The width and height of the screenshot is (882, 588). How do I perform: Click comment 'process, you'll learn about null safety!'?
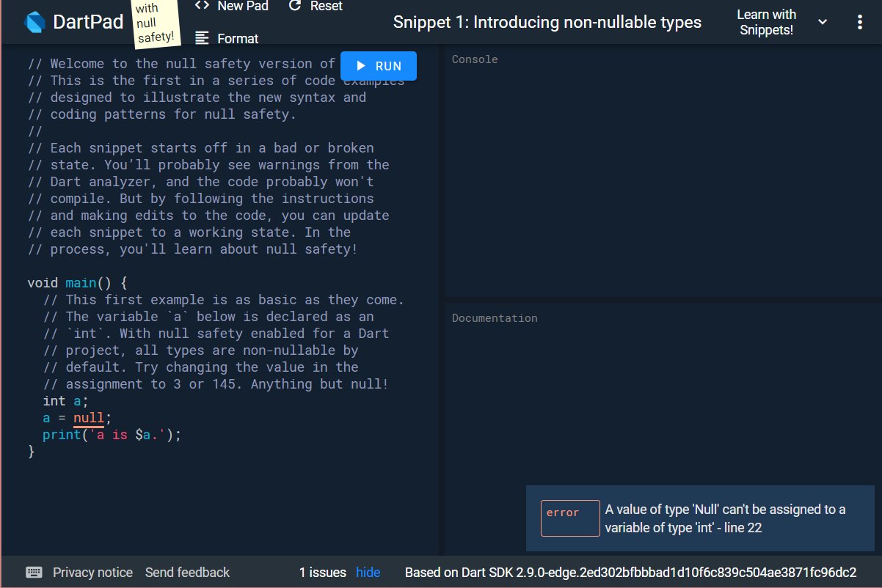pos(192,249)
